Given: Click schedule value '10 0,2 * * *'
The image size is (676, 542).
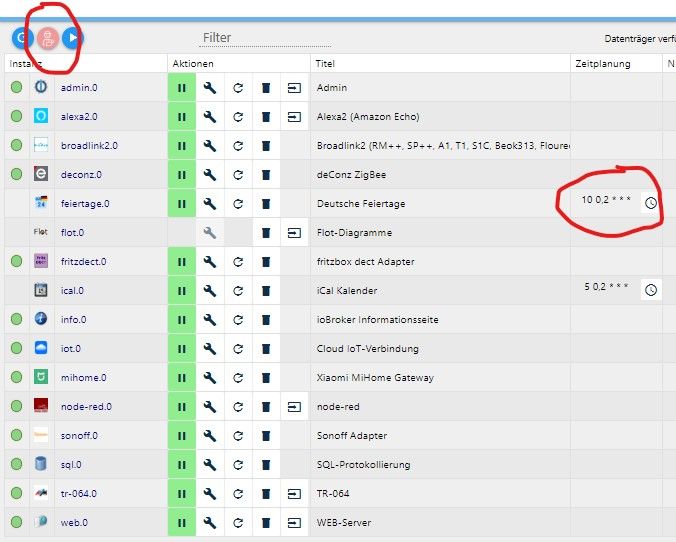Looking at the screenshot, I should 606,200.
